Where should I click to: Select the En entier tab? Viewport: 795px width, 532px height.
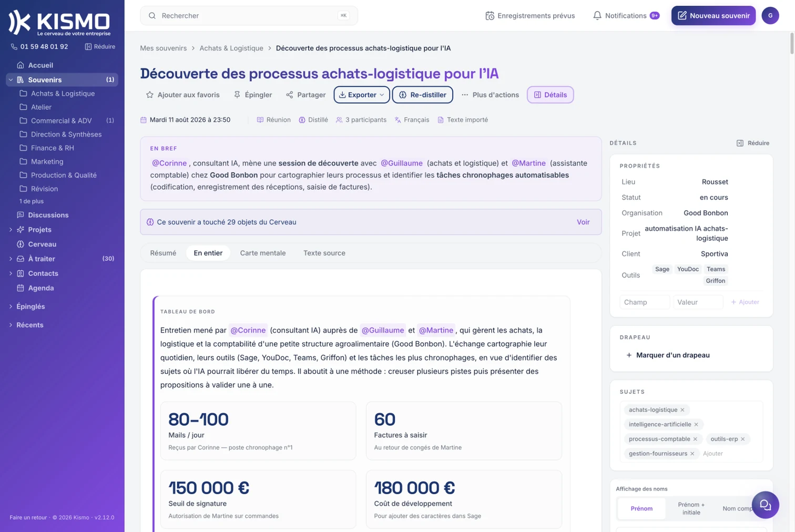tap(208, 253)
